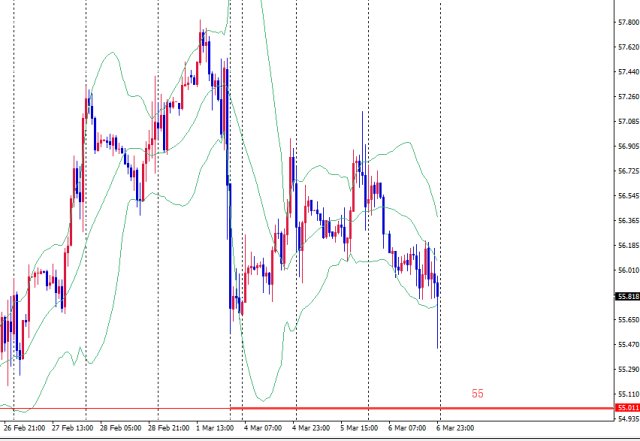The image size is (640, 441).
Task: Click the red '55' line label
Action: click(x=477, y=394)
